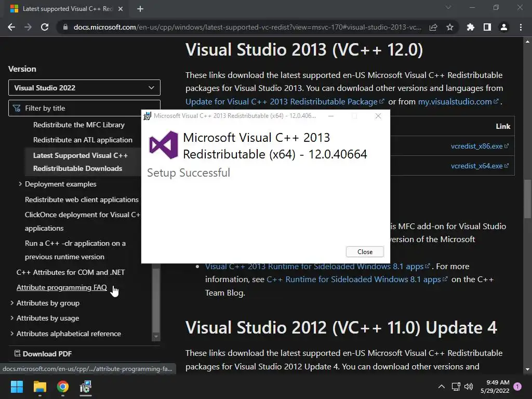Open Run a C++ -clr application article
532x399 pixels.
coord(75,250)
